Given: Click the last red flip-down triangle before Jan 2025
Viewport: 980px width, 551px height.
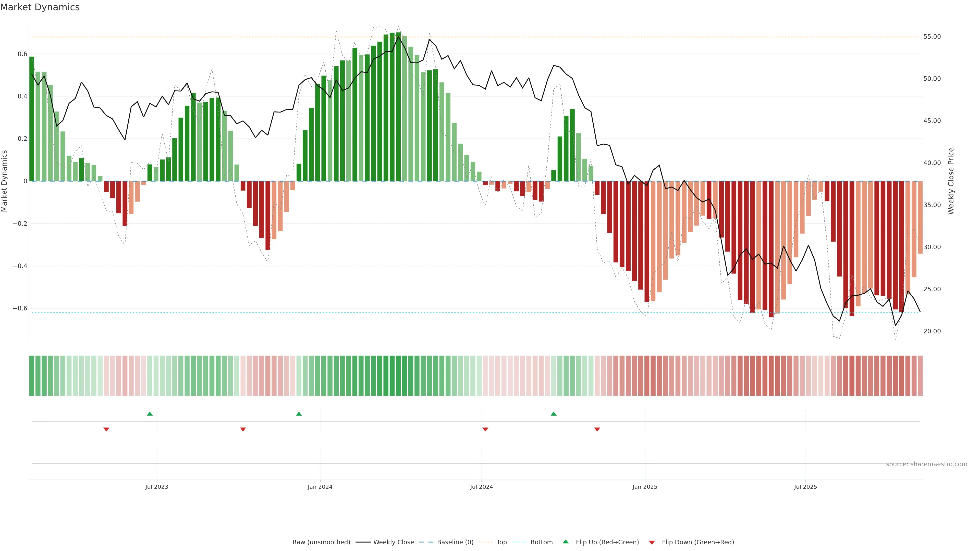Looking at the screenshot, I should click(597, 429).
